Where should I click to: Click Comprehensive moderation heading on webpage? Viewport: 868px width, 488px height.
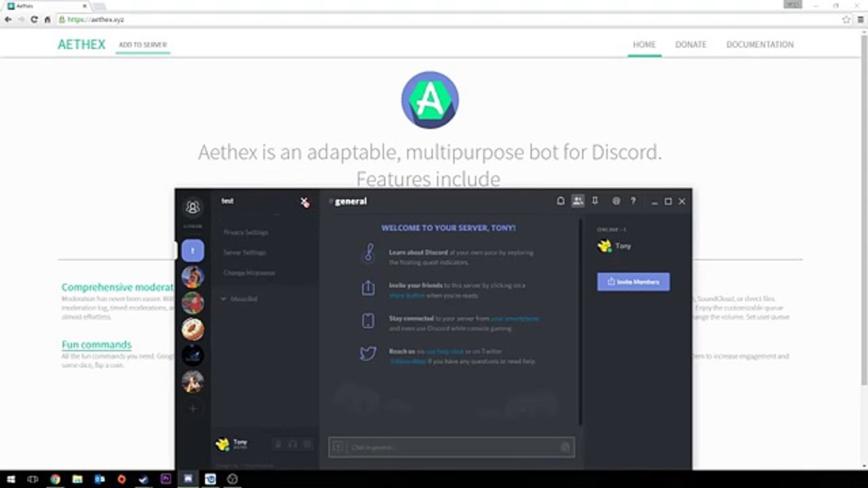pyautogui.click(x=118, y=287)
